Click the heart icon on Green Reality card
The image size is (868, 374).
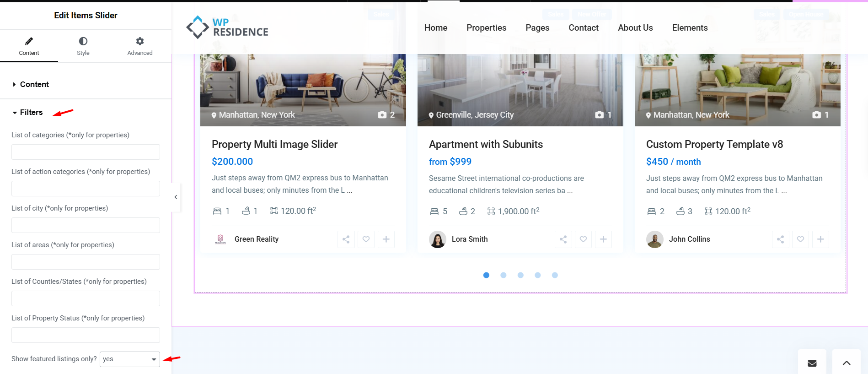(366, 239)
